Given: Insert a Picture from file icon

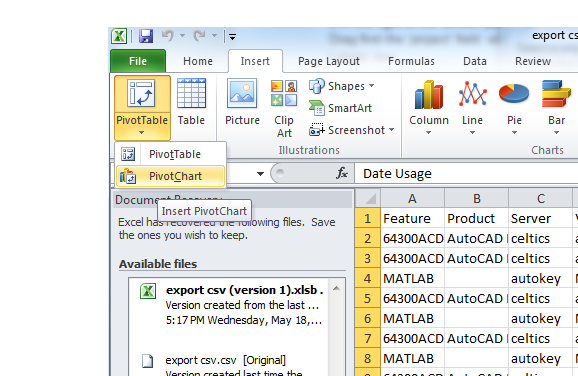Looking at the screenshot, I should (242, 102).
